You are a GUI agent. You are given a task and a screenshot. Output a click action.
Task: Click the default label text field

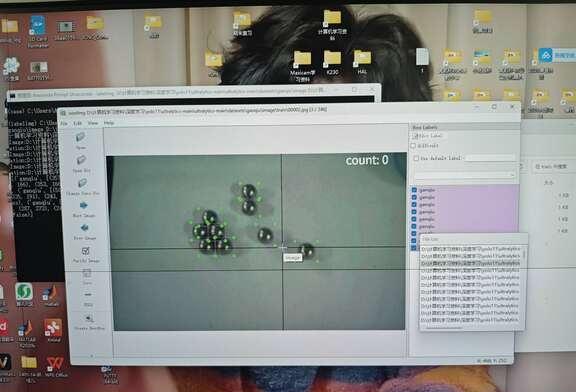point(490,158)
